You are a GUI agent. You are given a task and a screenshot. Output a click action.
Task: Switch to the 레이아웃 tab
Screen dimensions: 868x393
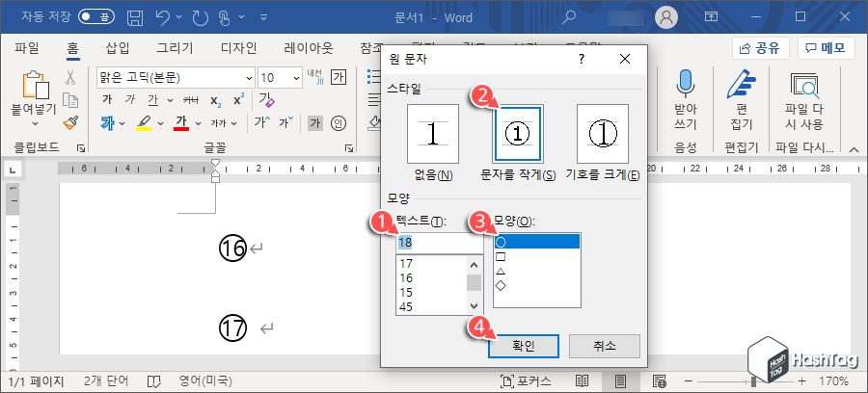click(x=309, y=48)
